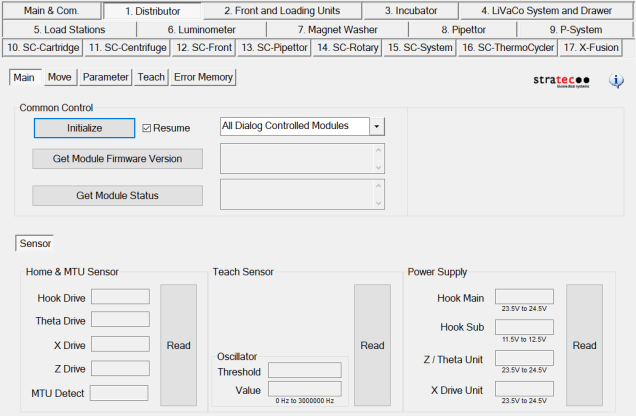636x416 pixels.
Task: Click Read button in Power Supply section
Action: click(x=585, y=345)
